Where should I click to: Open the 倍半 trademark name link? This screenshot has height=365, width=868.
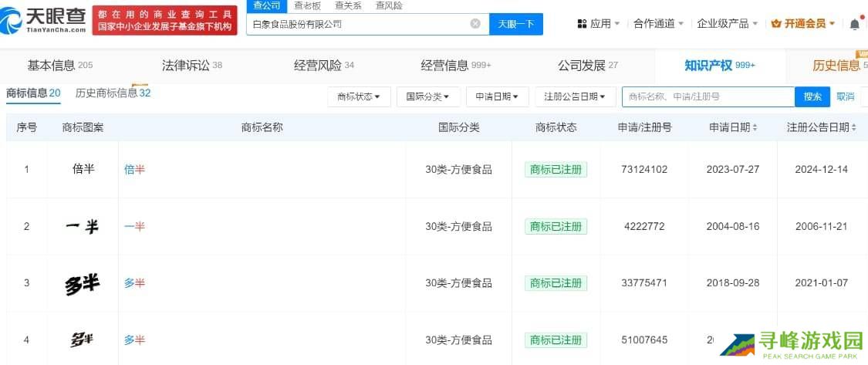tap(134, 170)
